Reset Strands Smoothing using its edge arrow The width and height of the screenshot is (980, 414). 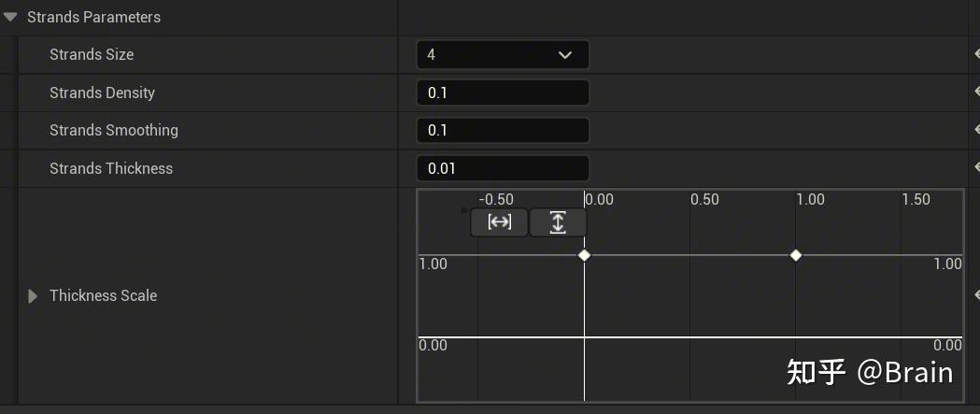click(975, 130)
